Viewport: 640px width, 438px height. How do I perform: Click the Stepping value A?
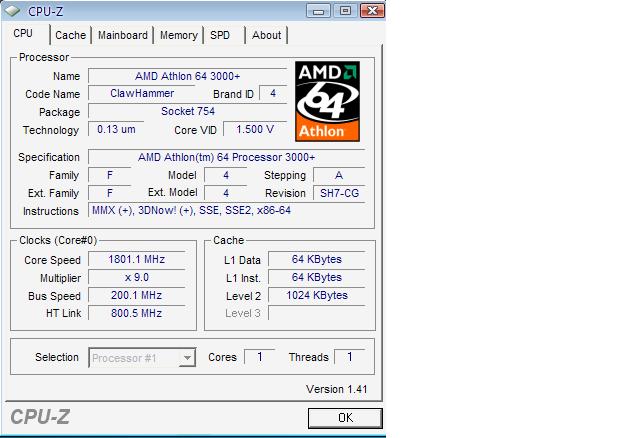(339, 175)
